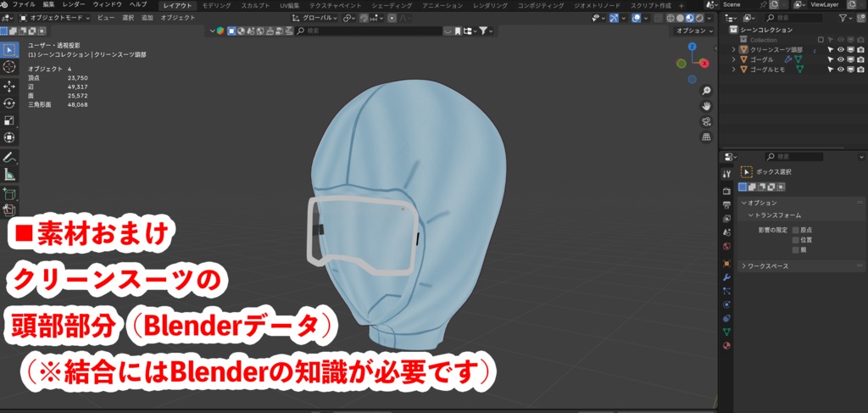868x413 pixels.
Task: Switch to シェーディング workspace tab
Action: pyautogui.click(x=392, y=6)
